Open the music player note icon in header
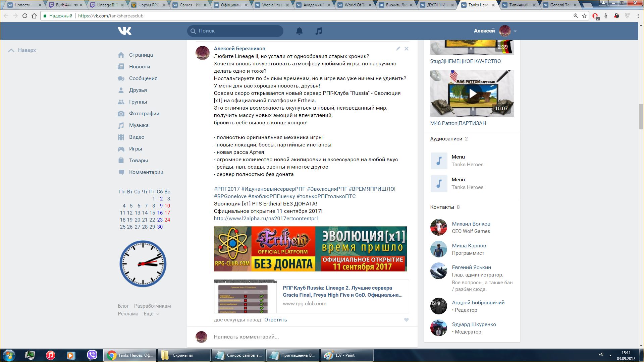644x362 pixels. coord(319,31)
